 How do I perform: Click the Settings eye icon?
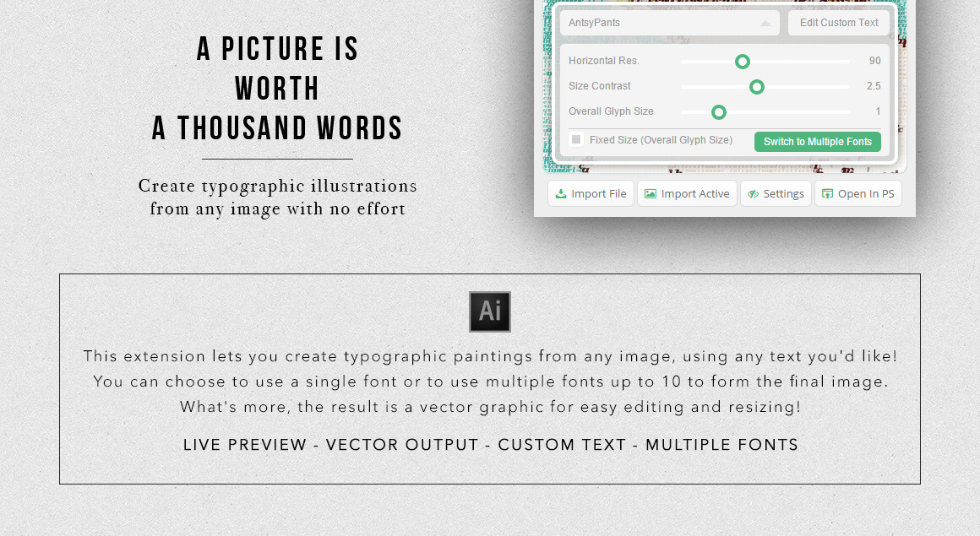point(753,194)
